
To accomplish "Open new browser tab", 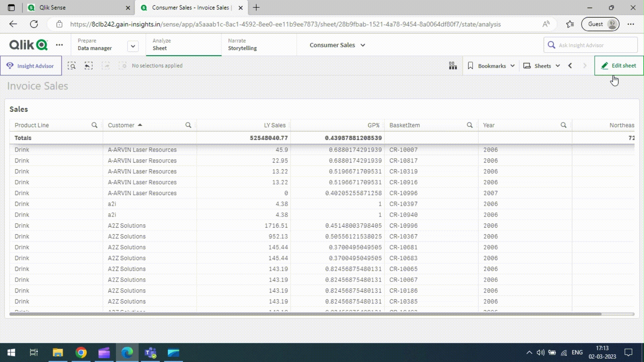I will pyautogui.click(x=256, y=7).
